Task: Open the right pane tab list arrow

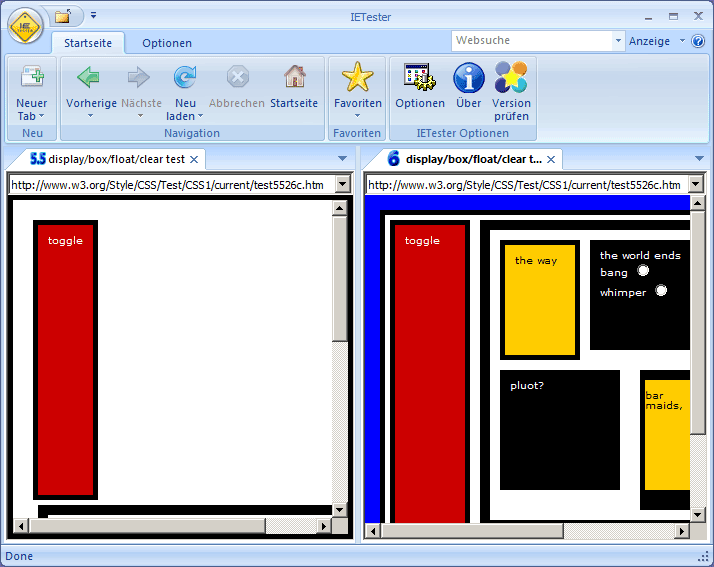Action: click(x=699, y=158)
